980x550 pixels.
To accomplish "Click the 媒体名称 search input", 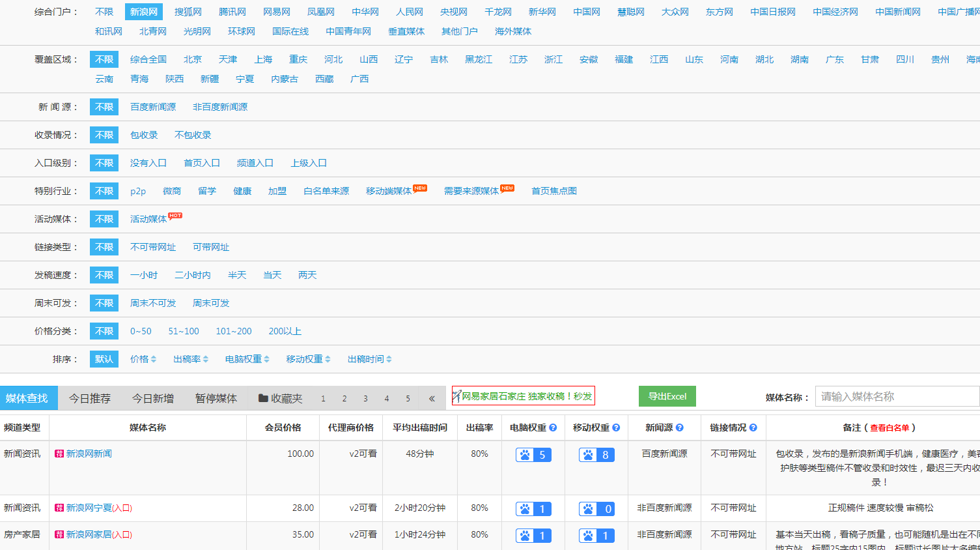I will 897,396.
